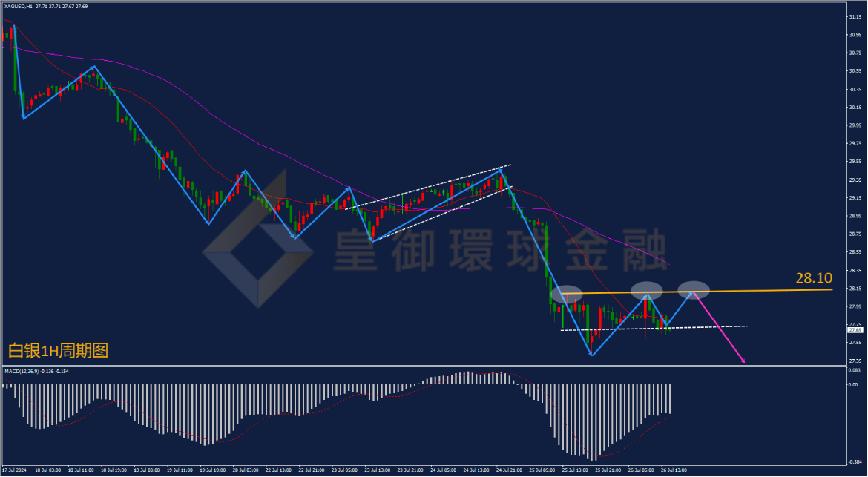Click the 30.55 price axis label
868x477 pixels.
[x=855, y=71]
